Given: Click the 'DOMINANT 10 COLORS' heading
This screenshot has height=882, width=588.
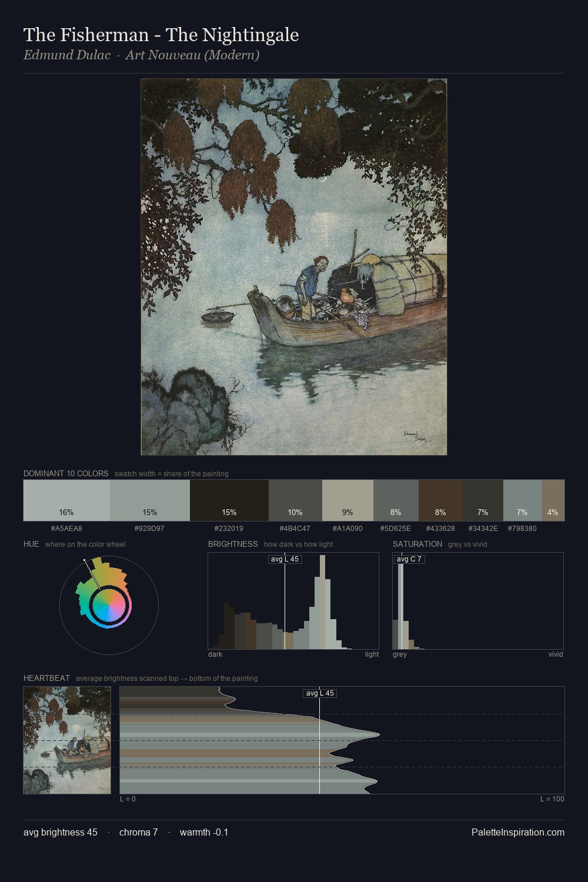Looking at the screenshot, I should click(x=66, y=473).
